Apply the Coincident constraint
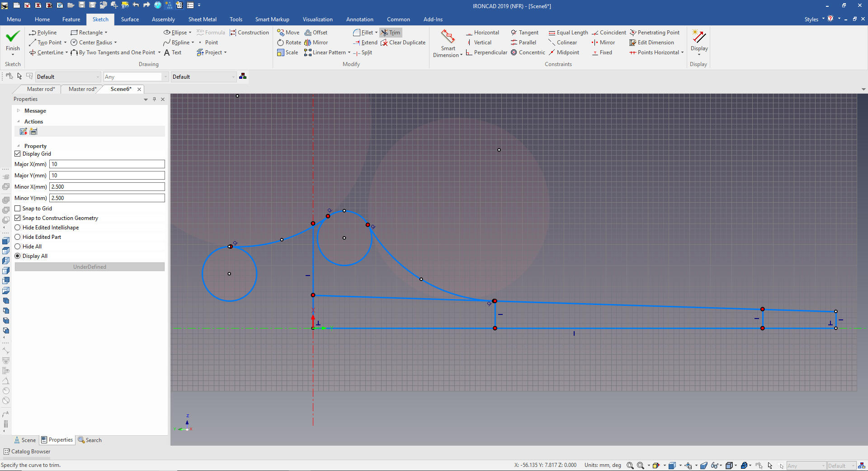Image resolution: width=868 pixels, height=471 pixels. click(x=609, y=33)
